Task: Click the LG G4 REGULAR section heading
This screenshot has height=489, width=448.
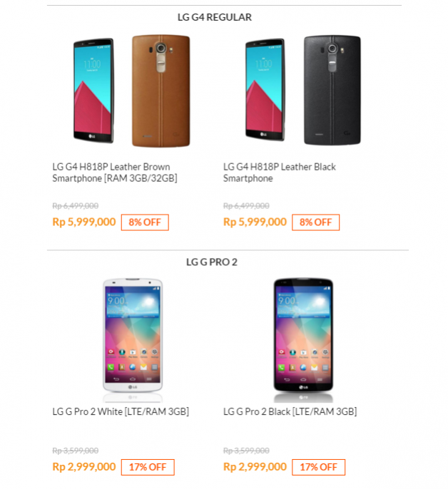Action: pos(215,17)
